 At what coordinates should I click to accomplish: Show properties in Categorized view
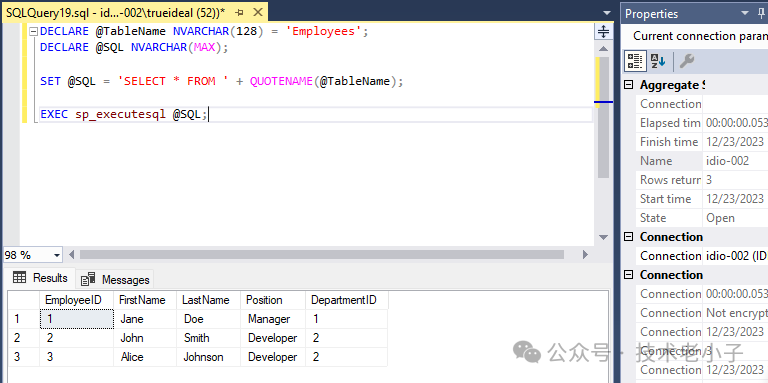[635, 61]
